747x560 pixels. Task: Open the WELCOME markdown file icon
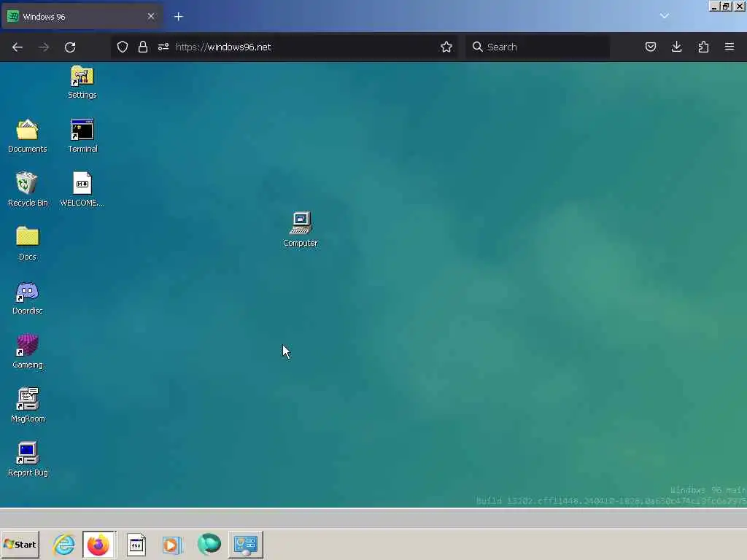coord(82,190)
